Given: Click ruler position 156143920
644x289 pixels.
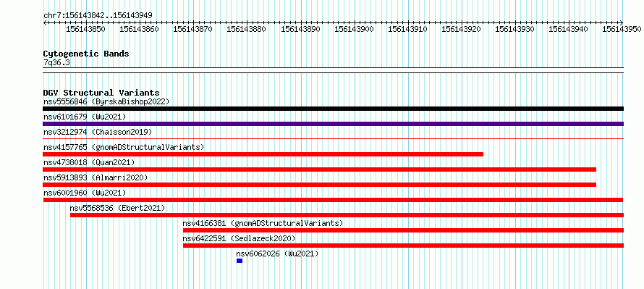Looking at the screenshot, I should (x=461, y=29).
